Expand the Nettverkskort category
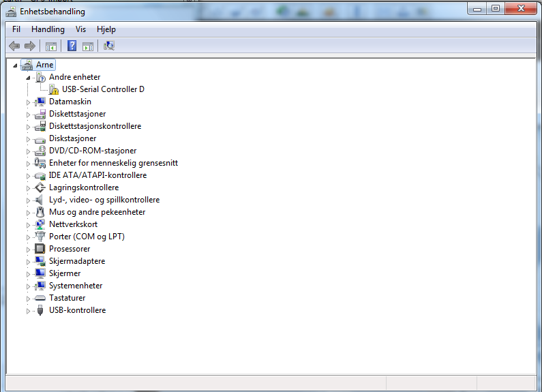Screen dimensions: 542x392 tap(28, 225)
